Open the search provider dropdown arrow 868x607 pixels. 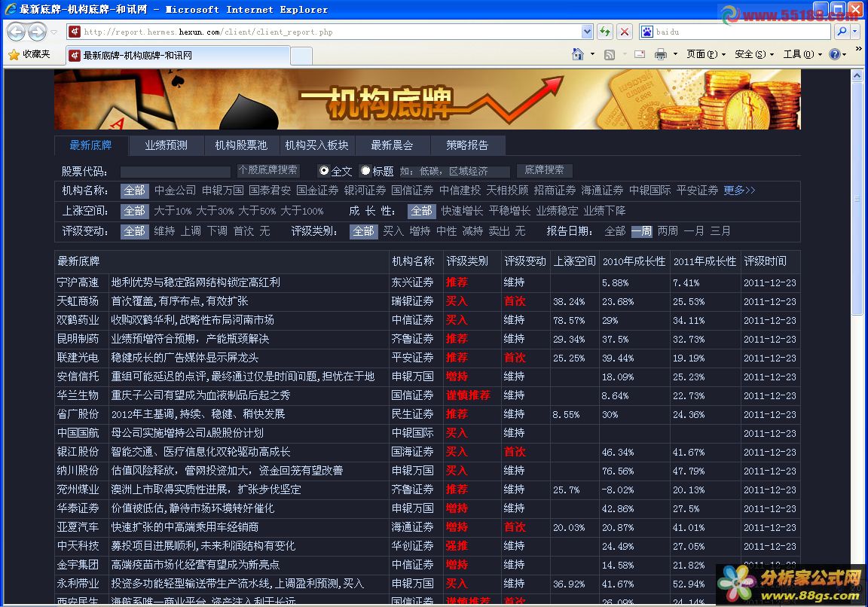click(x=855, y=32)
